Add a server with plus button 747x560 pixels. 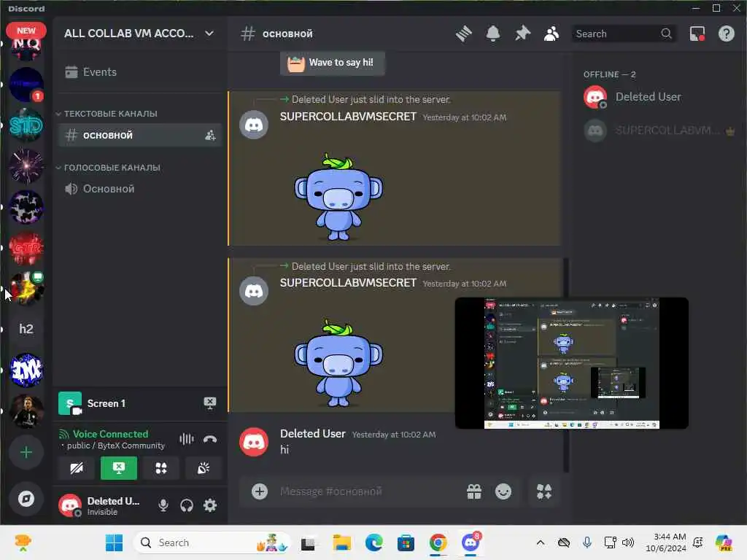(x=26, y=452)
